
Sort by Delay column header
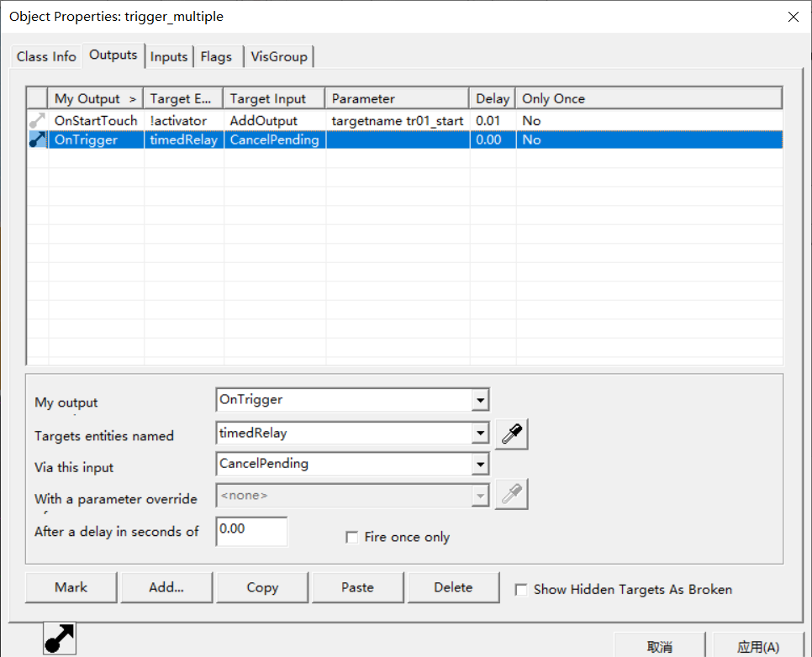click(x=493, y=98)
